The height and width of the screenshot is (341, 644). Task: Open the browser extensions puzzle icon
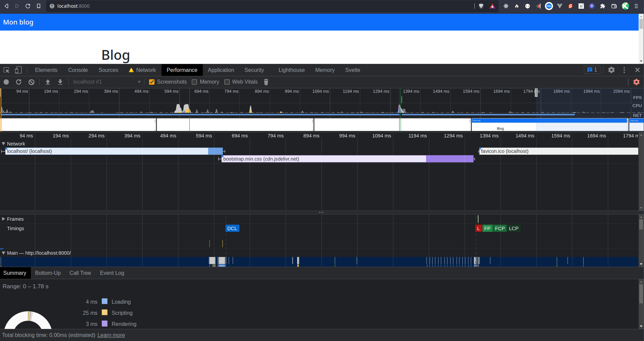tap(603, 6)
